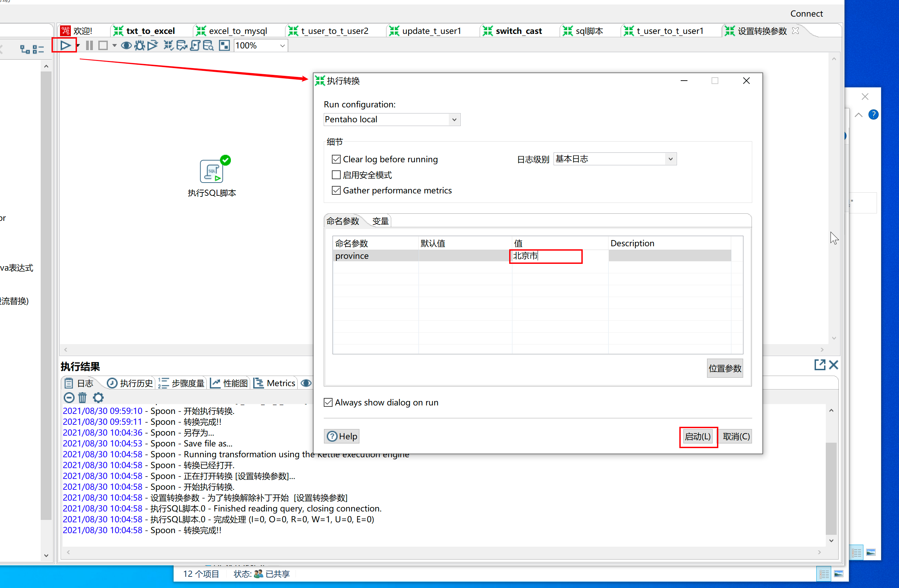The image size is (899, 588).
Task: Toggle Always show dialog on run
Action: click(328, 402)
